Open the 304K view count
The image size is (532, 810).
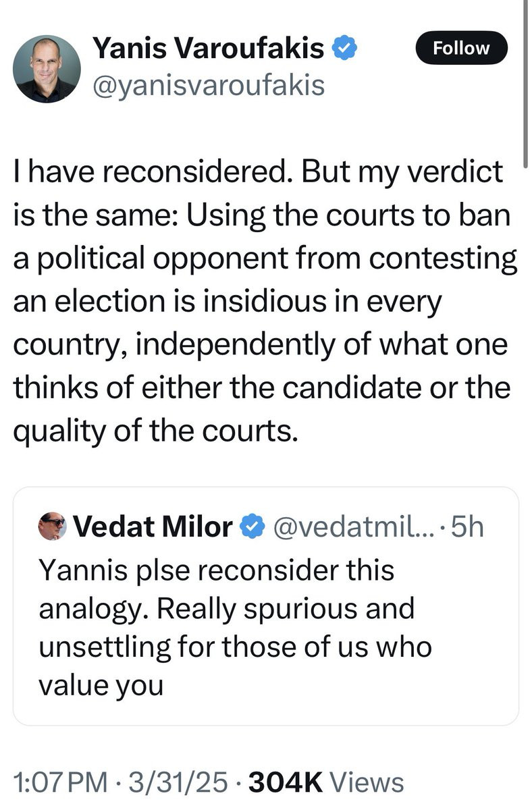(x=286, y=783)
